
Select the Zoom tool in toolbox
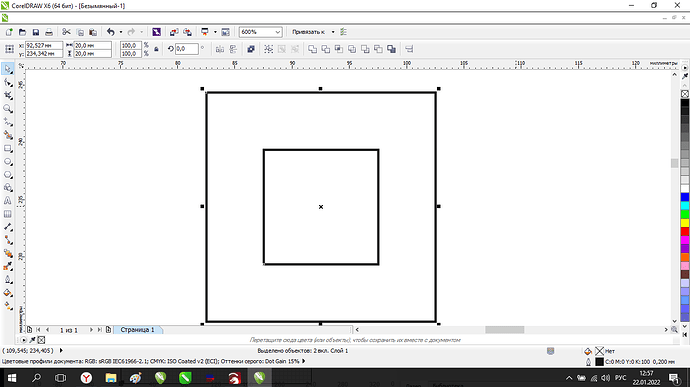[x=7, y=109]
